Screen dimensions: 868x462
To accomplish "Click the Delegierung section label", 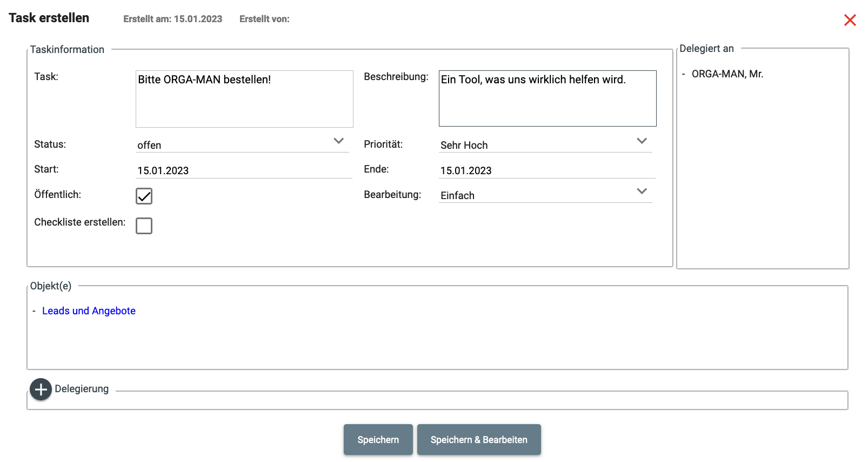I will click(x=82, y=389).
